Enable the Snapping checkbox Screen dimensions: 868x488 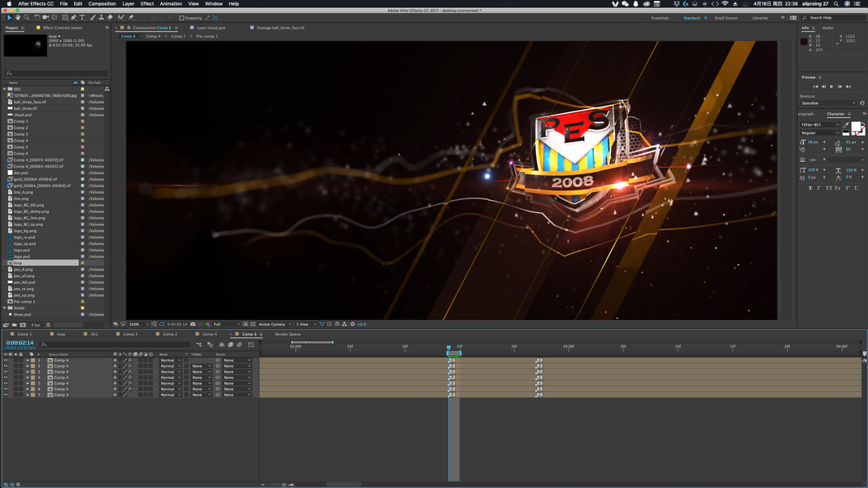181,18
